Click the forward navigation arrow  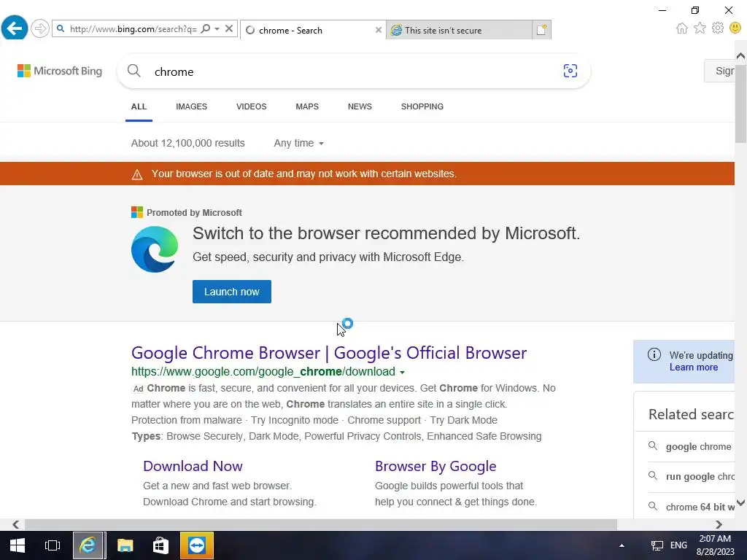pos(40,28)
